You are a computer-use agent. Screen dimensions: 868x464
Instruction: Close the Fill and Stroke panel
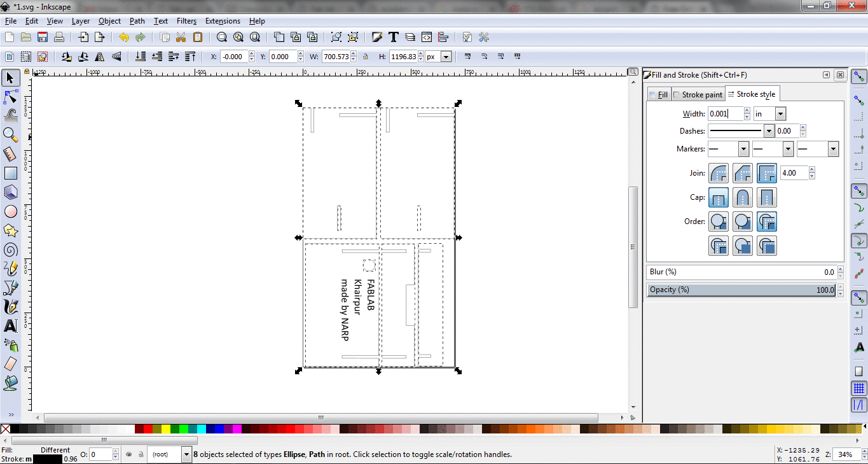(x=840, y=75)
